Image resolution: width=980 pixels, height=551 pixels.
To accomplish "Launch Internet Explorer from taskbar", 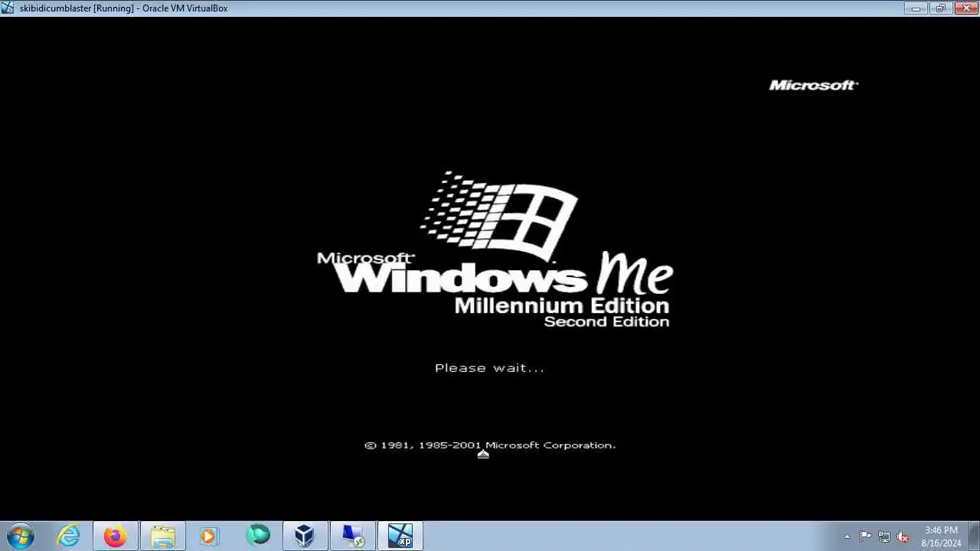I will point(69,536).
